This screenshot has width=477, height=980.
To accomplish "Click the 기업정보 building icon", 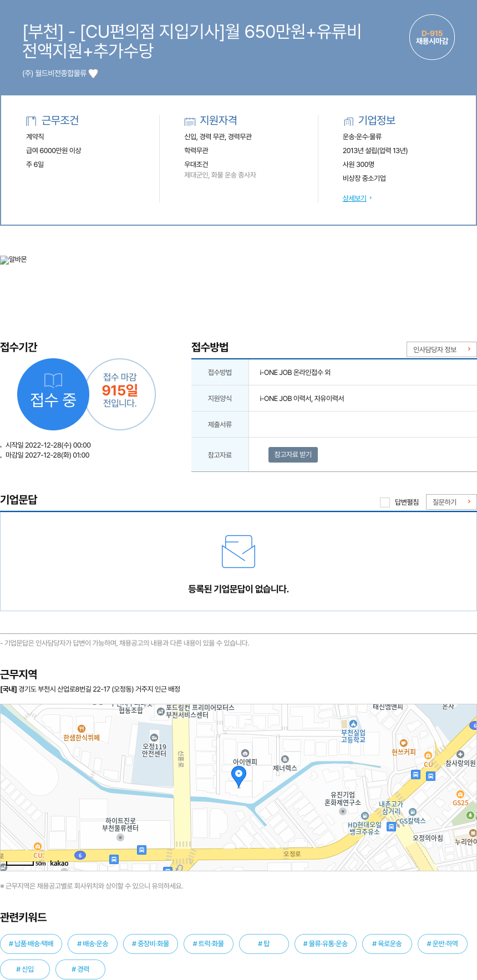I will [348, 121].
